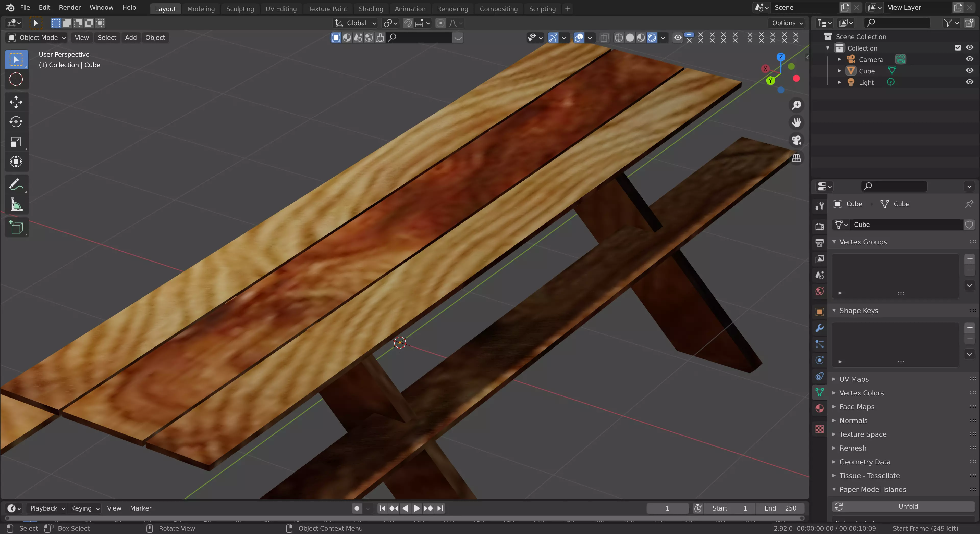Uncheck the Collection exclude checkbox
Screen dimensions: 980x534
pos(958,47)
